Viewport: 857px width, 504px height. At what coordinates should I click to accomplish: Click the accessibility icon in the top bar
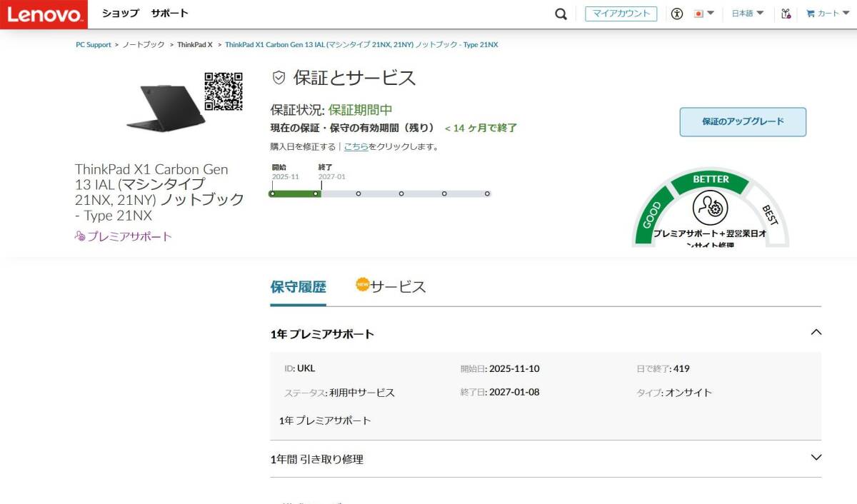pos(677,14)
